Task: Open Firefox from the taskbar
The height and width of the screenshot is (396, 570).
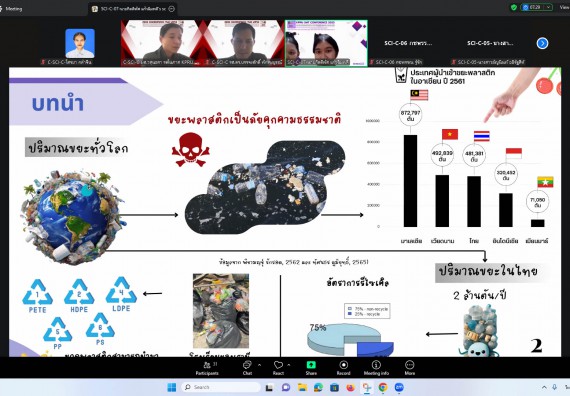Action: pos(350,388)
